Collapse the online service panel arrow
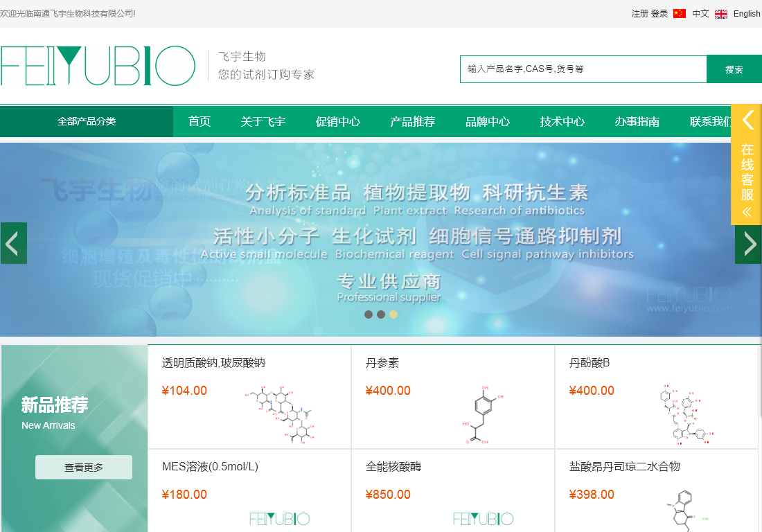This screenshot has height=532, width=762. [x=748, y=120]
